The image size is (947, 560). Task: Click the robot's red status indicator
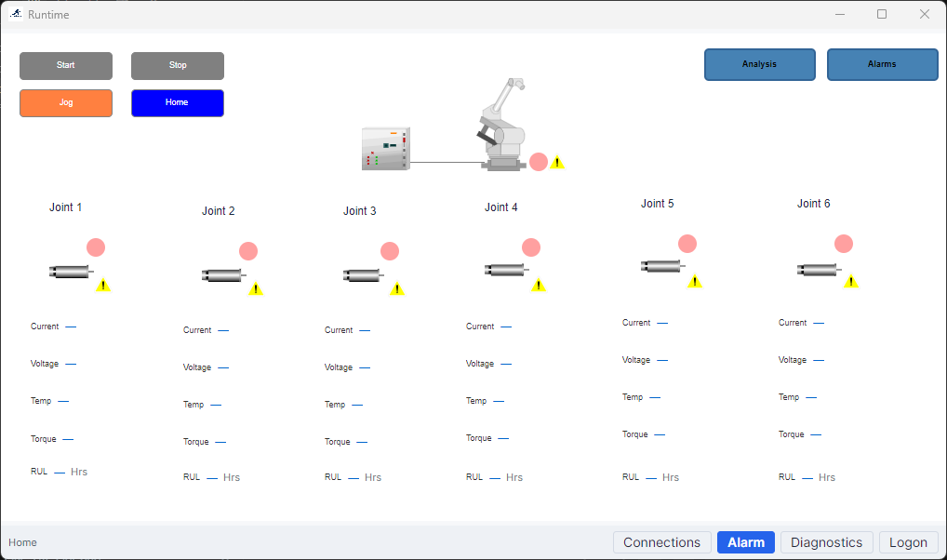click(539, 162)
